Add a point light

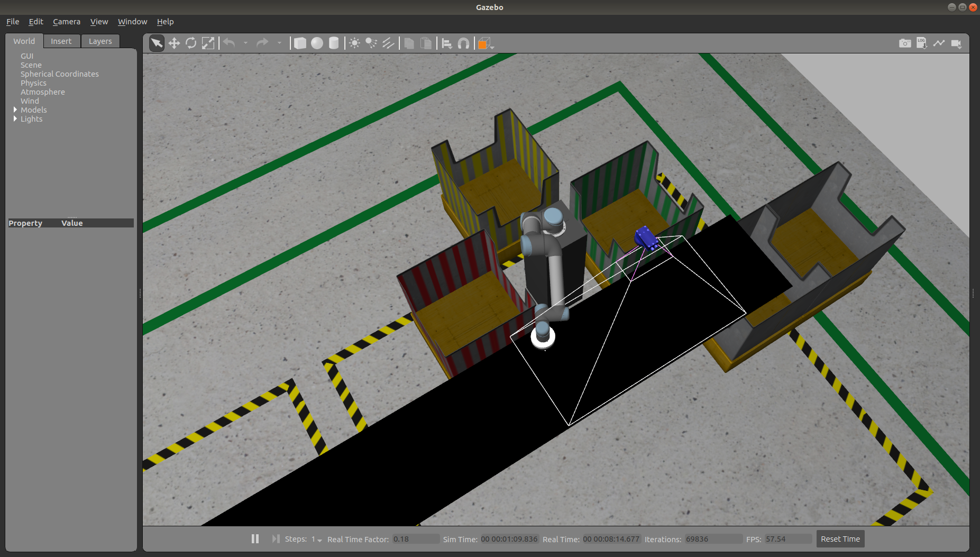click(x=355, y=43)
